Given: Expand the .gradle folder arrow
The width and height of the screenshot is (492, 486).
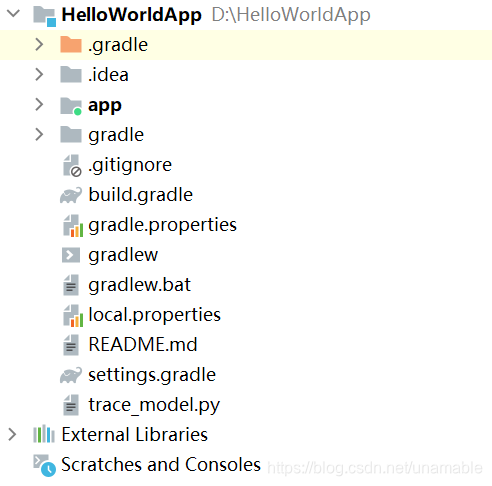Looking at the screenshot, I should click(39, 44).
